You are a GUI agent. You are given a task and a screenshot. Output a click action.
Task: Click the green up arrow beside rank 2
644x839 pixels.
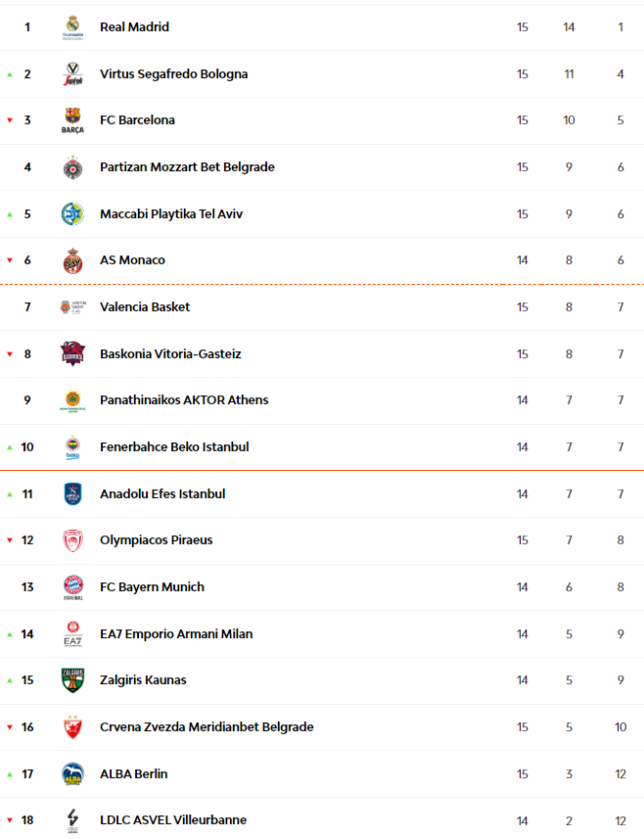(10, 74)
